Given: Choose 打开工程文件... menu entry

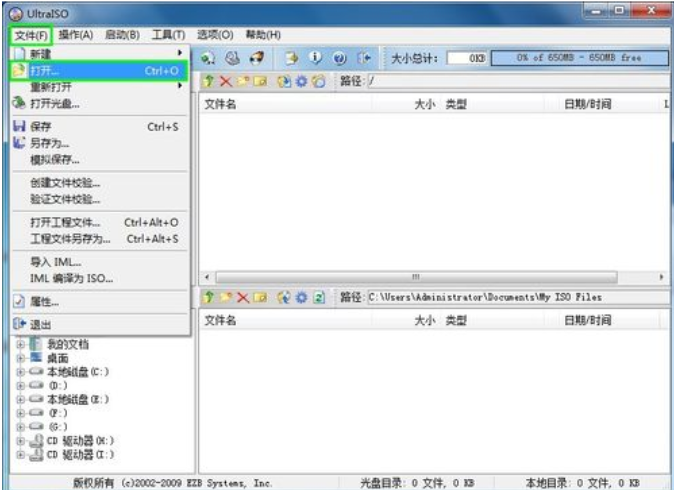Looking at the screenshot, I should pyautogui.click(x=99, y=222).
